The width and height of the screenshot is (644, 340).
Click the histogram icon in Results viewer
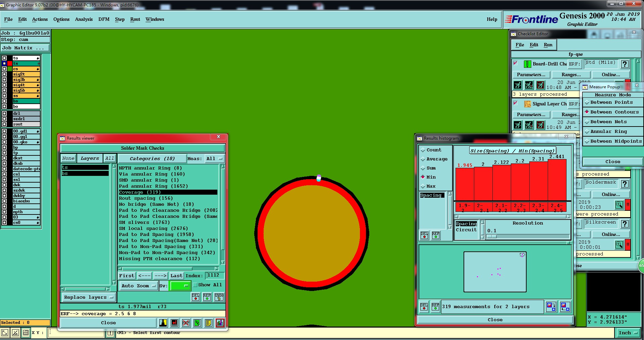(x=220, y=323)
